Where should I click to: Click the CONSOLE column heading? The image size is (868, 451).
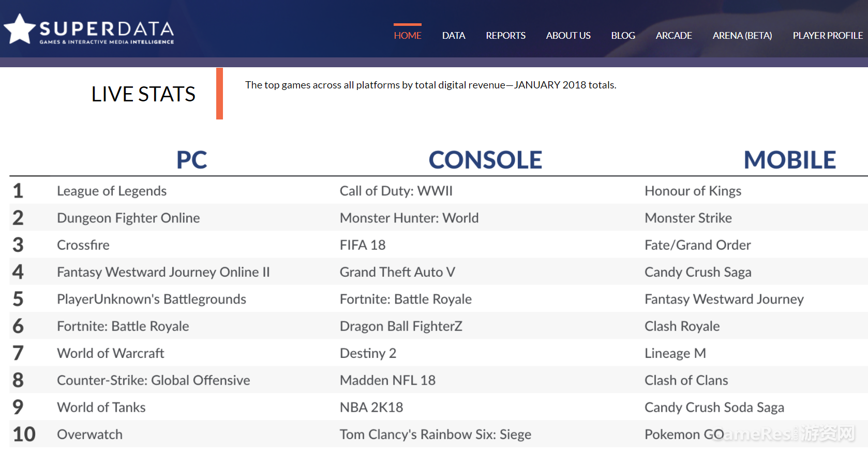point(485,160)
